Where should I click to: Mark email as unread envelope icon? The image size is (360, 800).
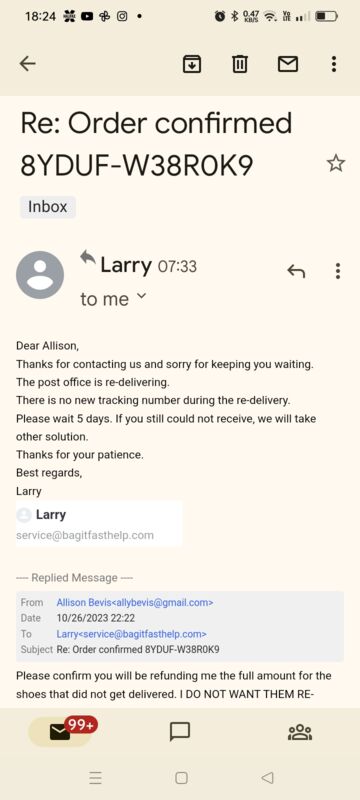(288, 64)
